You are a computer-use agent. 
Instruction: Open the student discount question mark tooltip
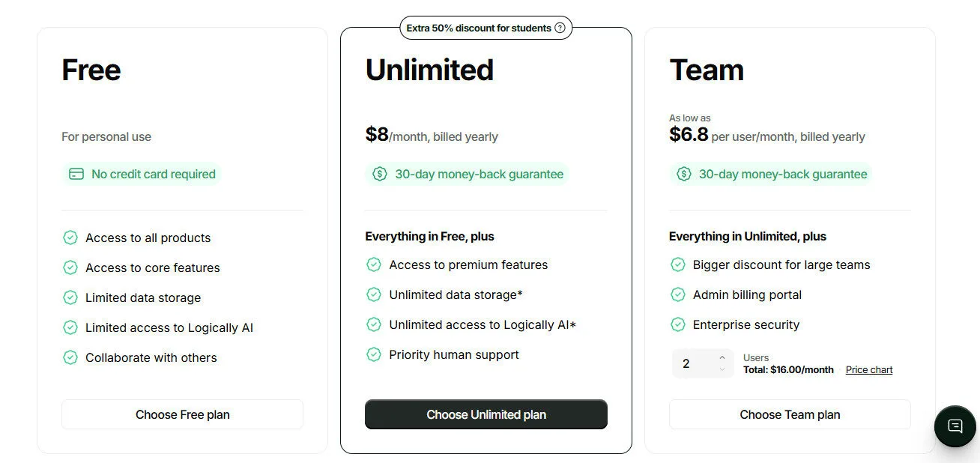[560, 28]
